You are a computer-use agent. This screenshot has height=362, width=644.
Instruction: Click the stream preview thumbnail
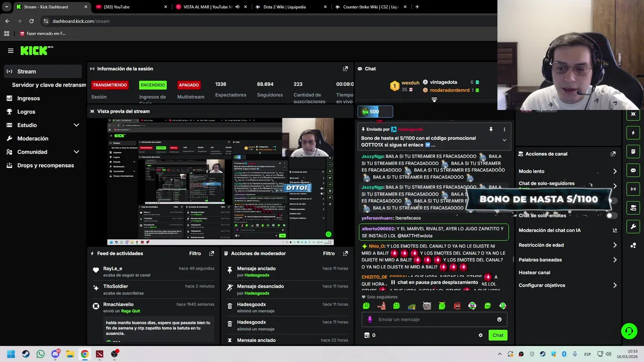click(x=220, y=182)
